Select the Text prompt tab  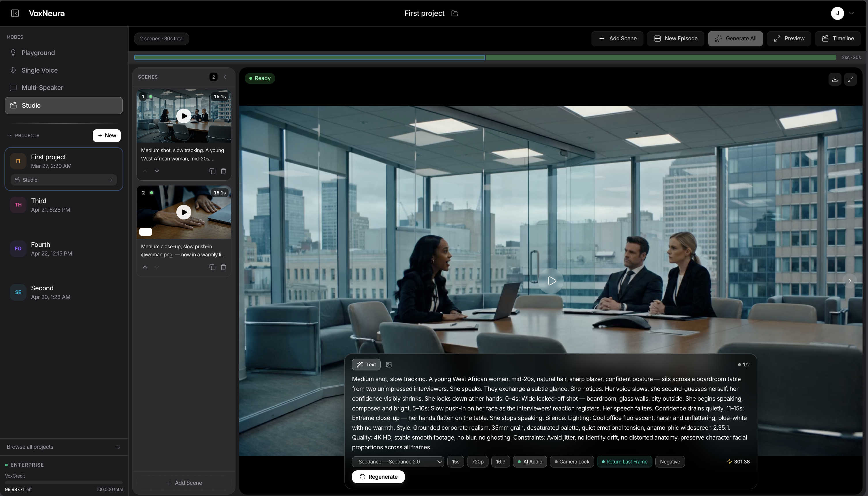pyautogui.click(x=366, y=364)
